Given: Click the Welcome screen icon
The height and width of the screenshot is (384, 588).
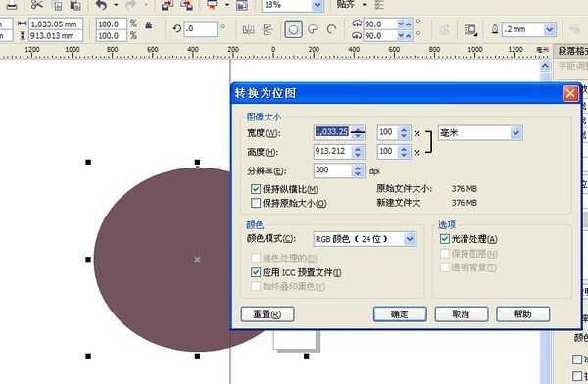Looking at the screenshot, I should (x=242, y=5).
